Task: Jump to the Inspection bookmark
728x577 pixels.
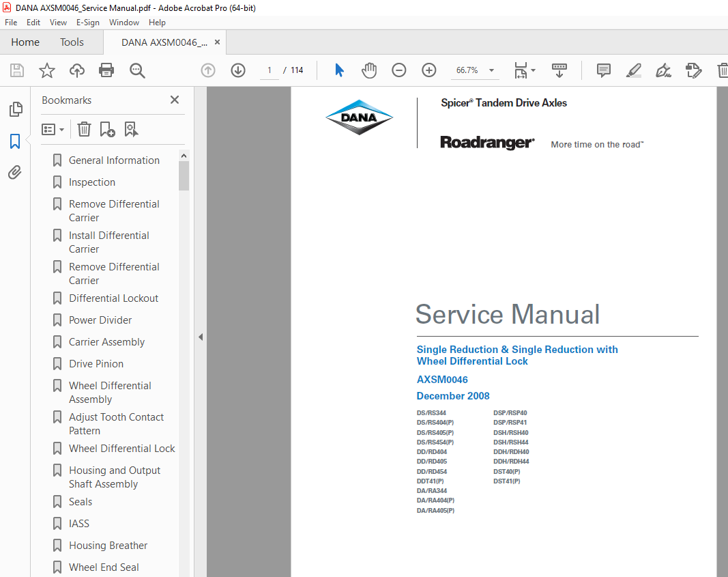Action: point(92,182)
